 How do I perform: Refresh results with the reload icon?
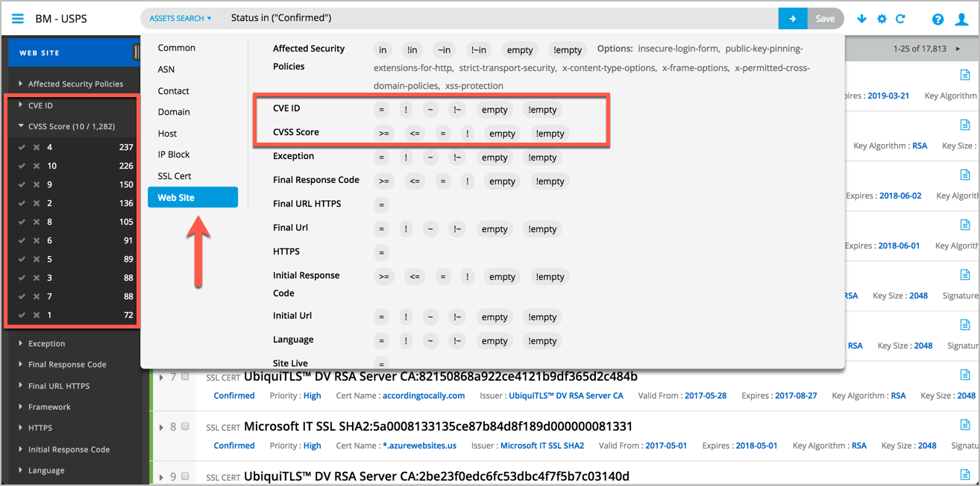(x=900, y=19)
